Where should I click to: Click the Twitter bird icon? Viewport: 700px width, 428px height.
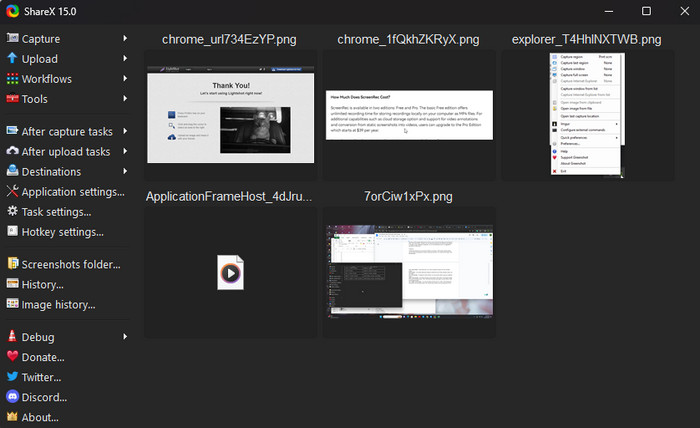coord(12,376)
